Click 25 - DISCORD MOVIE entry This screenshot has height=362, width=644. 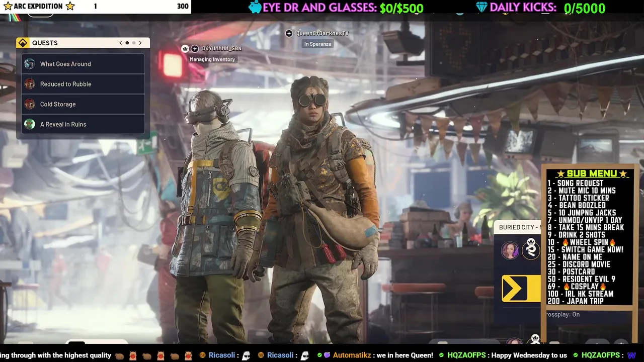[x=579, y=264]
